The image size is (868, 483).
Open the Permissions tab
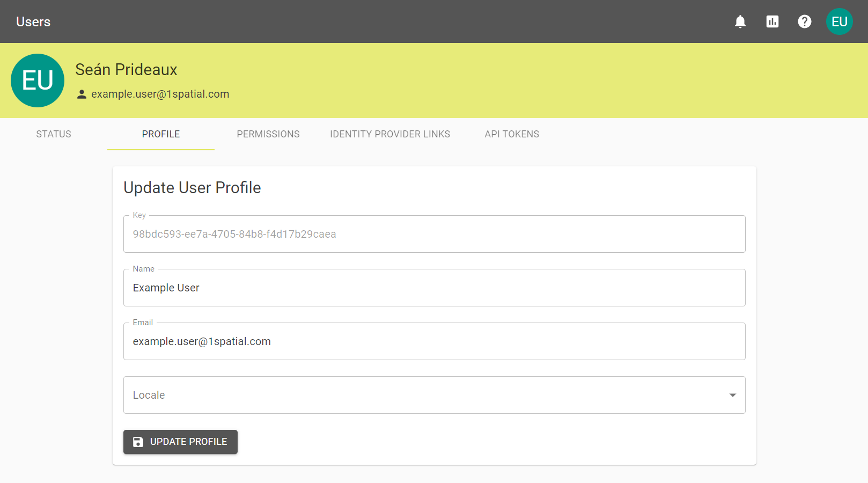coord(268,134)
